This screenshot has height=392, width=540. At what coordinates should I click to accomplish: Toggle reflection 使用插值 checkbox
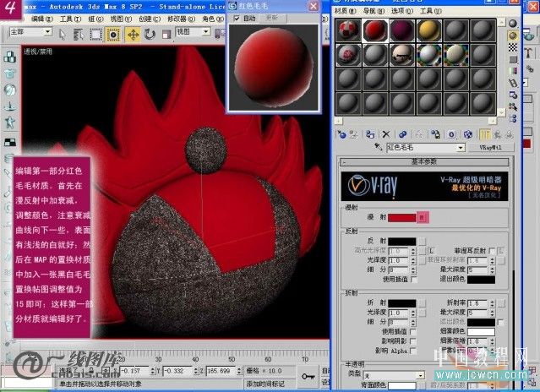pos(413,279)
